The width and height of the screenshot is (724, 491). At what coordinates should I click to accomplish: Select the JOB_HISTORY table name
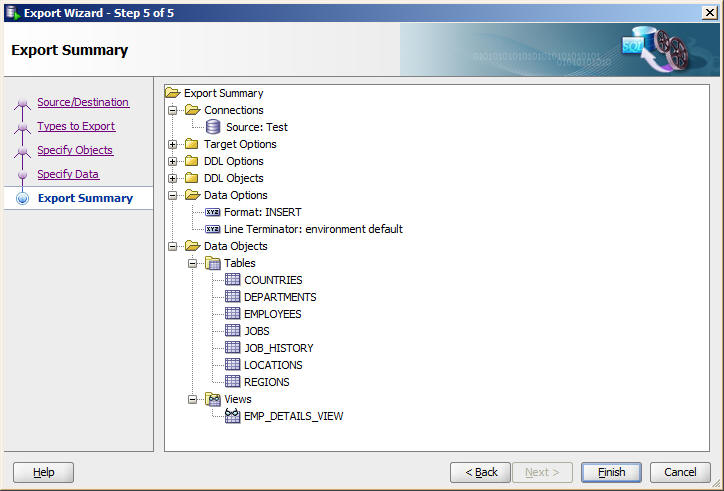[x=279, y=348]
